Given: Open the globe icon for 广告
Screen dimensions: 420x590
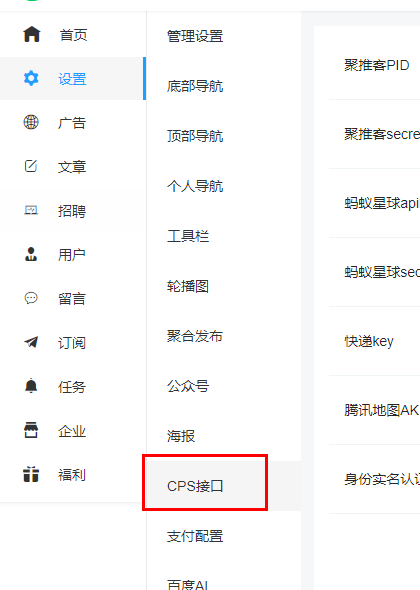Looking at the screenshot, I should coord(31,122).
